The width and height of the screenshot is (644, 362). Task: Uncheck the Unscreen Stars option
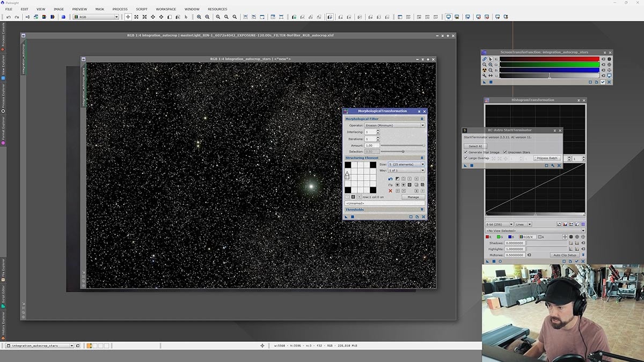[x=505, y=152]
